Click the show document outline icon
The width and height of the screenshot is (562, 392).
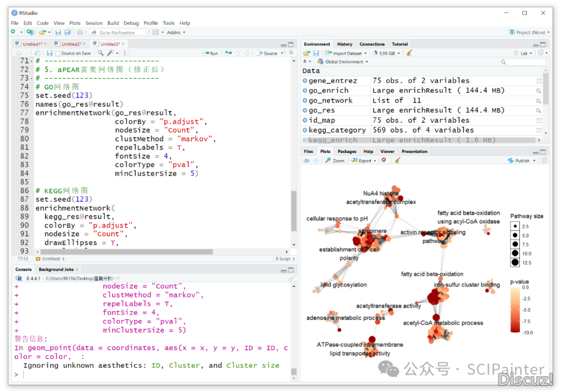291,53
